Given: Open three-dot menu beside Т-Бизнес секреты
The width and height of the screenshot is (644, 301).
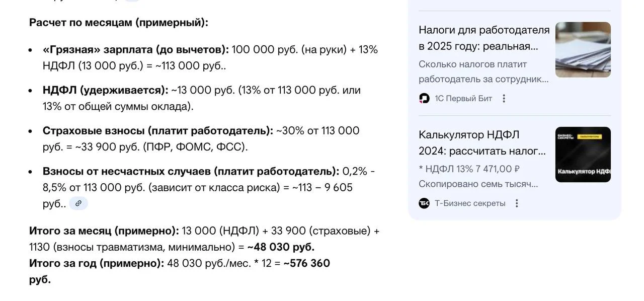Looking at the screenshot, I should point(517,203).
